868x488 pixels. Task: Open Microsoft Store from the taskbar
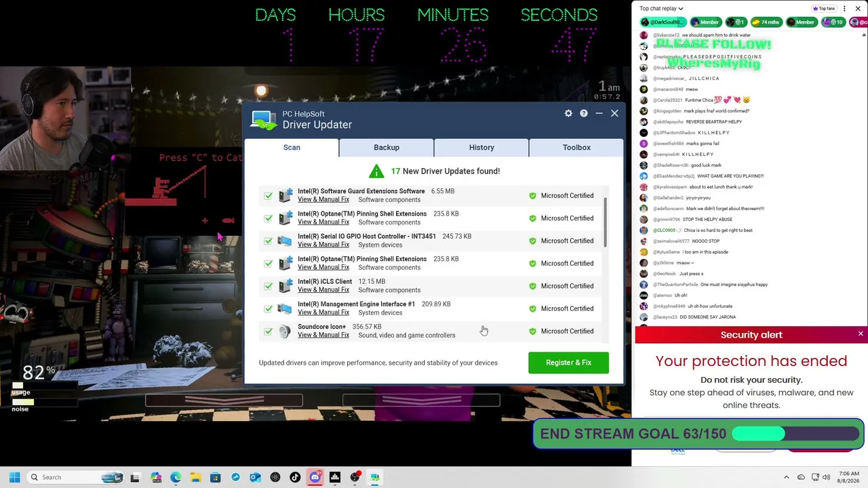[216, 477]
